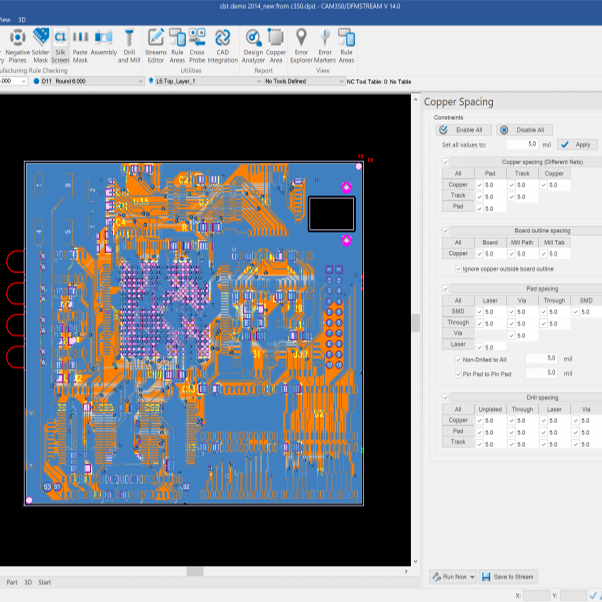This screenshot has height=602, width=602.
Task: Save constraints with Save to Stream
Action: [x=508, y=577]
